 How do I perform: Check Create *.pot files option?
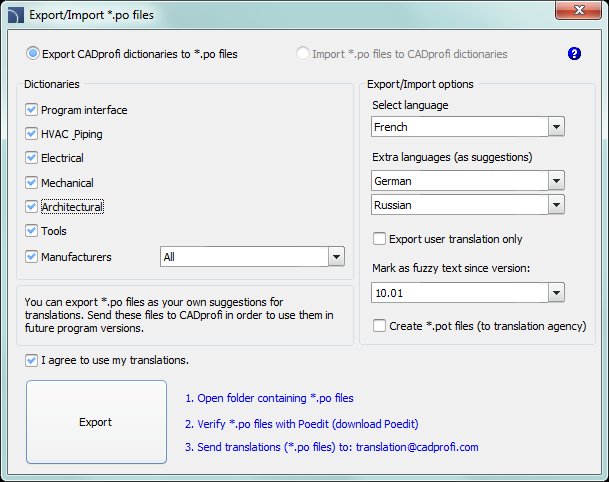379,326
